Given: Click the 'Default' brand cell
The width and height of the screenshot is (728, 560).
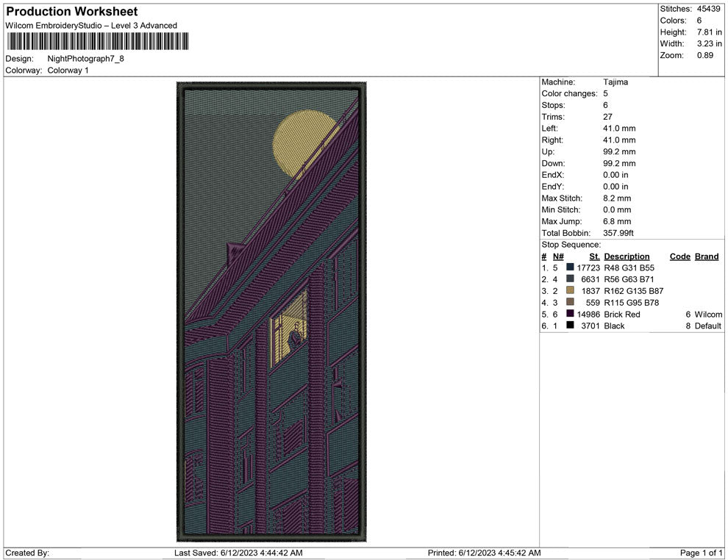Looking at the screenshot, I should (x=708, y=326).
